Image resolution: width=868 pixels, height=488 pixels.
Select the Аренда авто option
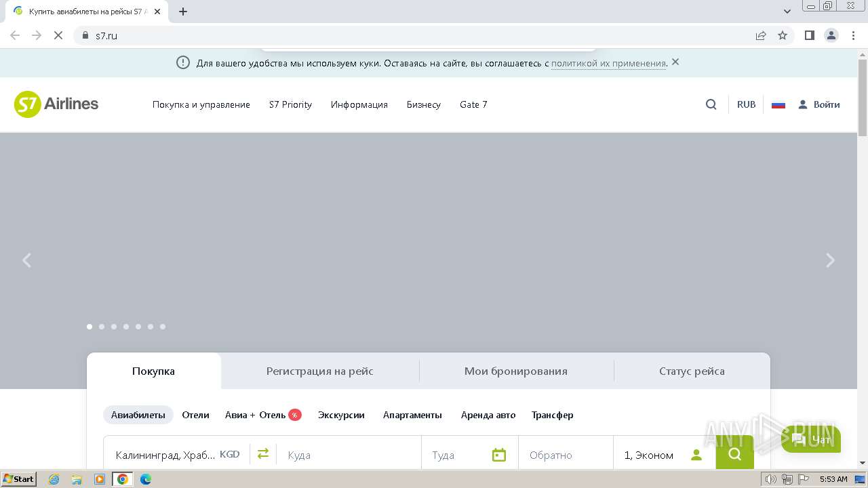(488, 415)
